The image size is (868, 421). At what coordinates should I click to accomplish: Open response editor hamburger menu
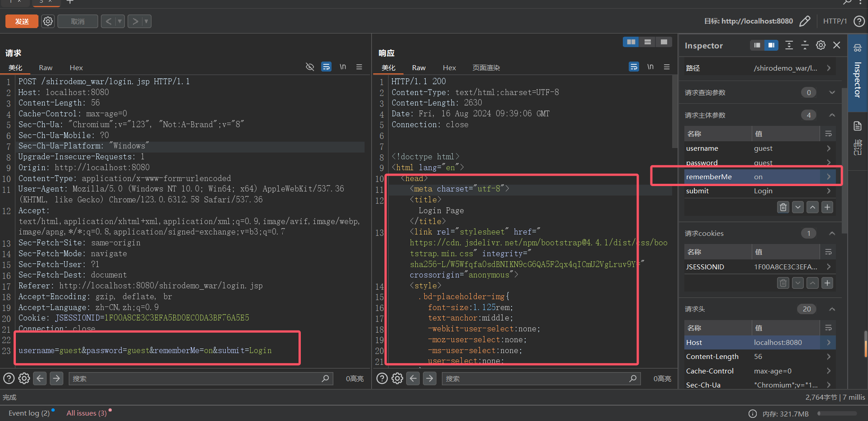[667, 67]
